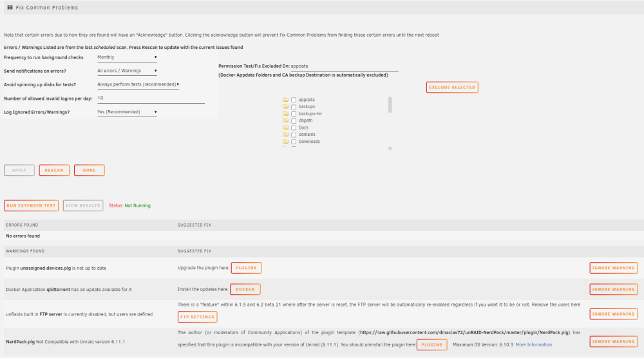644x358 pixels.
Task: Click the folder list scrollbar thumb
Action: pos(390,105)
